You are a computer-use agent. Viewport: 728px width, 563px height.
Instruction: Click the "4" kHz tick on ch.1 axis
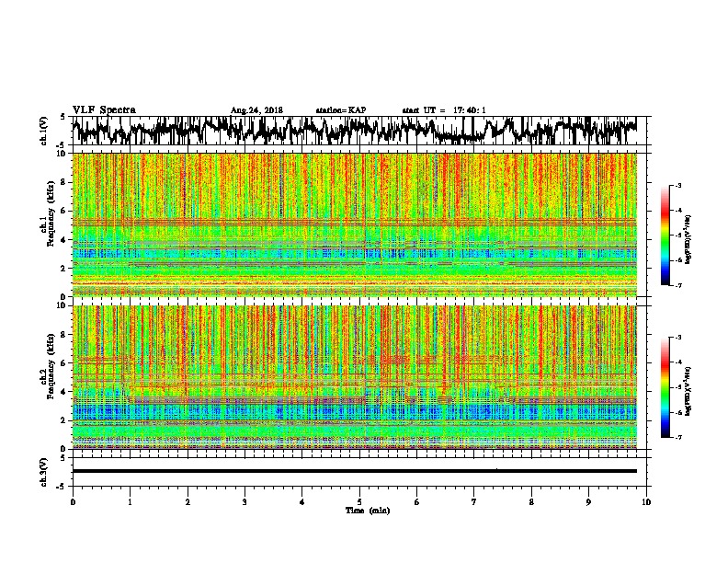click(x=64, y=240)
